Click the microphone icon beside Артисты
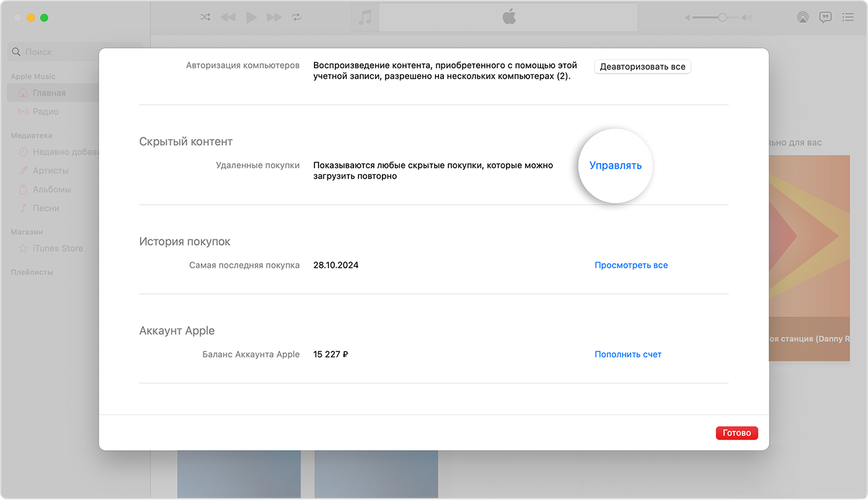 click(23, 171)
